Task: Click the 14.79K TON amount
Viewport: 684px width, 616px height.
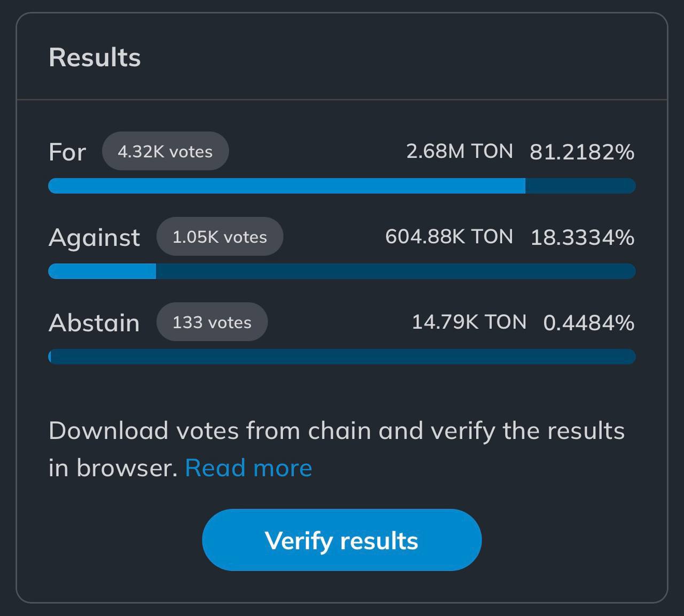Action: pos(469,322)
